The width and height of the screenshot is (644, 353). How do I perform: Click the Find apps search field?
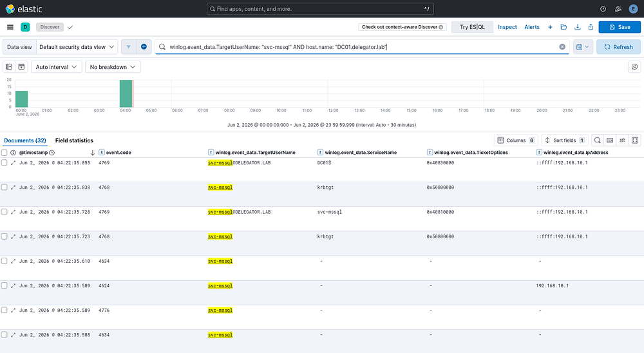click(x=320, y=8)
